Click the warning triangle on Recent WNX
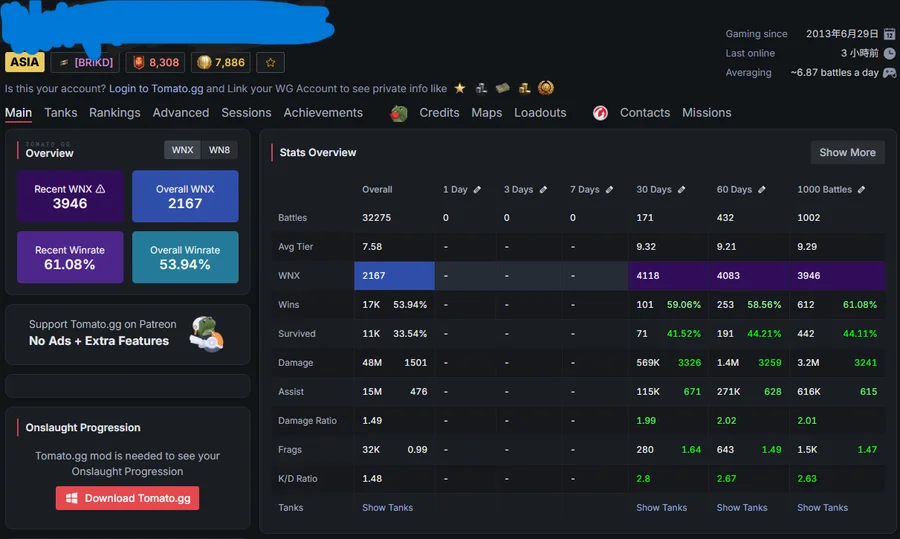 (x=100, y=189)
